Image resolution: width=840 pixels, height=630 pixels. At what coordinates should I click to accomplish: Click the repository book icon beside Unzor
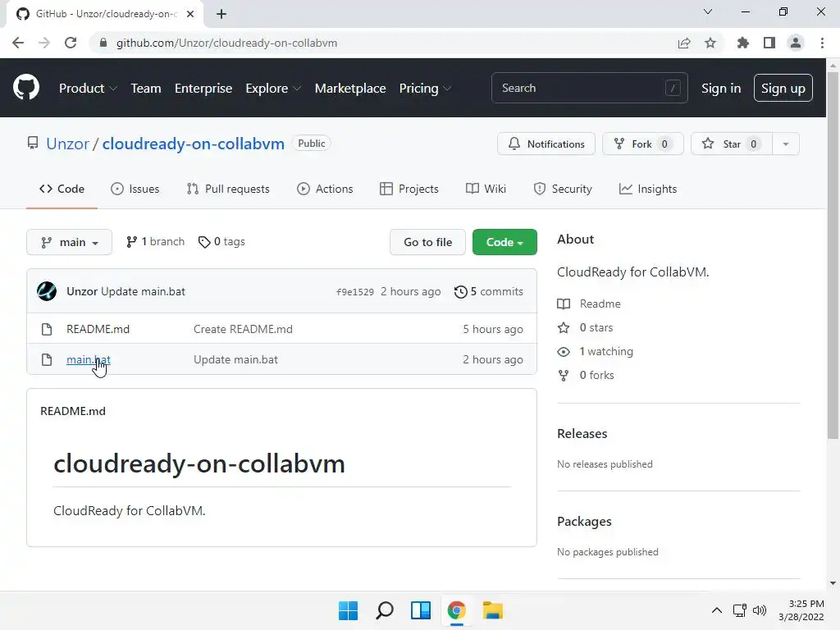click(33, 143)
